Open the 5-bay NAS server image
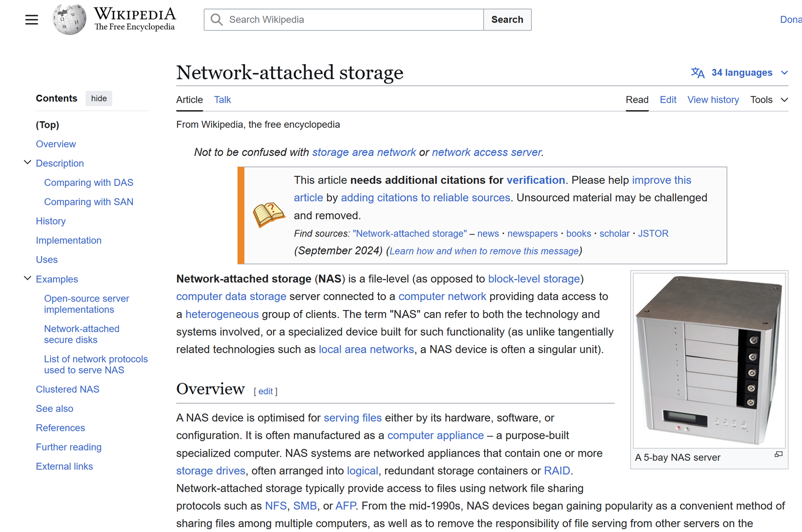 tap(709, 360)
